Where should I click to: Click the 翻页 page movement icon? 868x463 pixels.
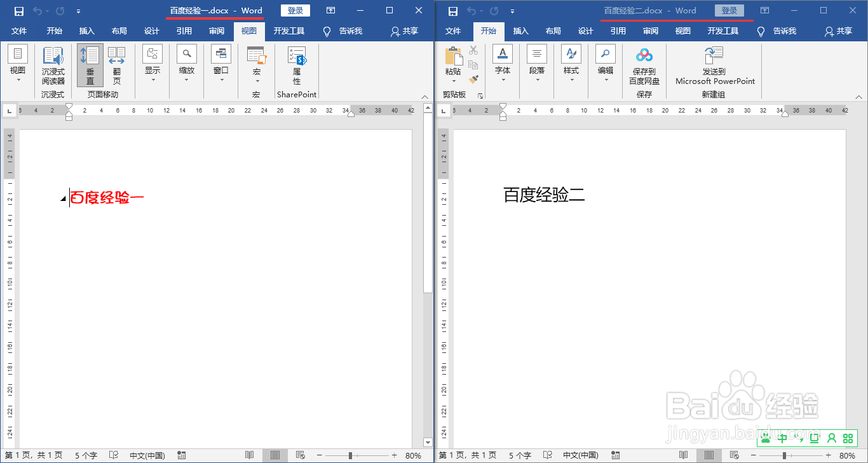pyautogui.click(x=116, y=64)
